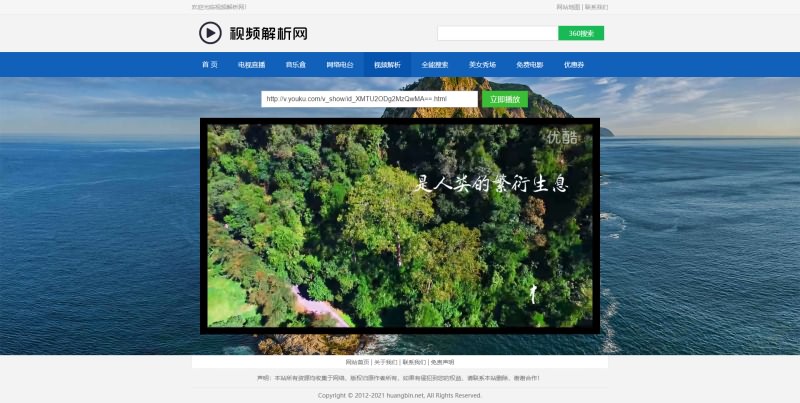Click the welcome text at the top left

click(219, 7)
